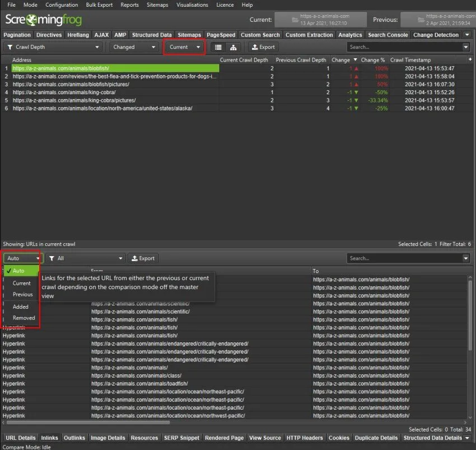
Task: Open the Bulk Export menu
Action: tap(99, 5)
